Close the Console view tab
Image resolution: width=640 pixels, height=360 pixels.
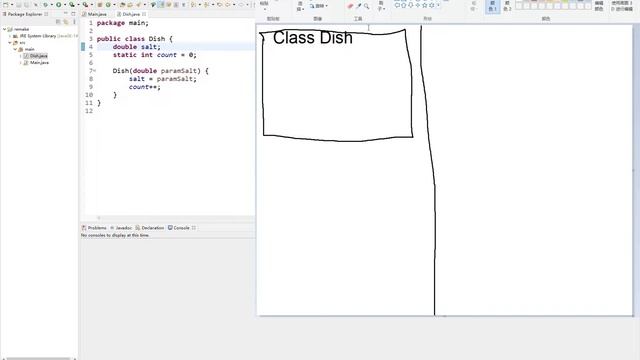coord(194,228)
